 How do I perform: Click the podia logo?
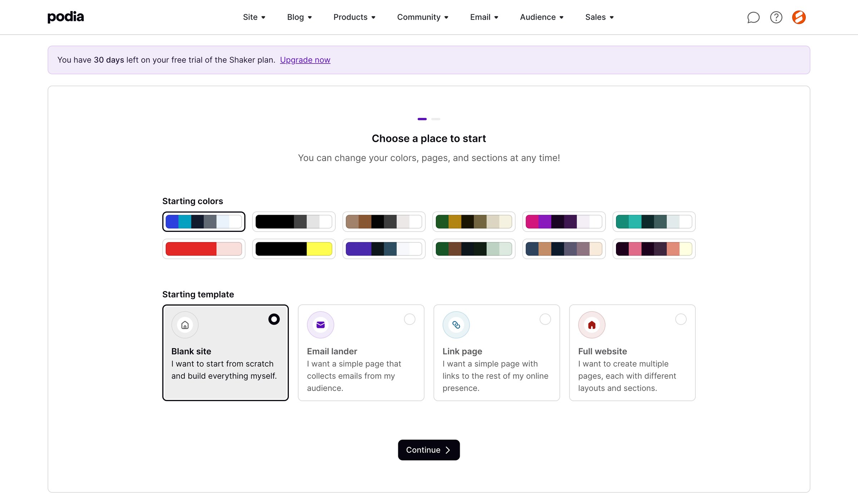(x=66, y=17)
